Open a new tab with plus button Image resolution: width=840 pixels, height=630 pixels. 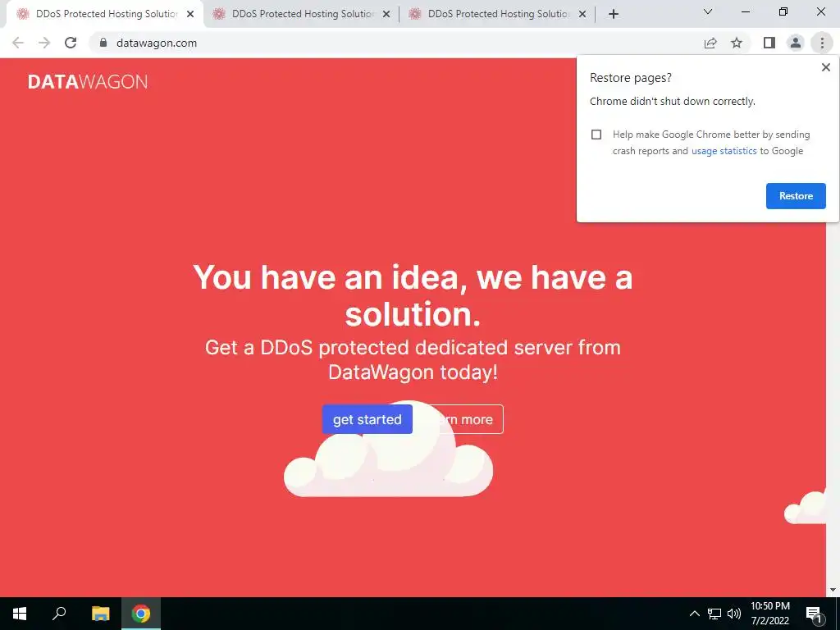(x=614, y=15)
